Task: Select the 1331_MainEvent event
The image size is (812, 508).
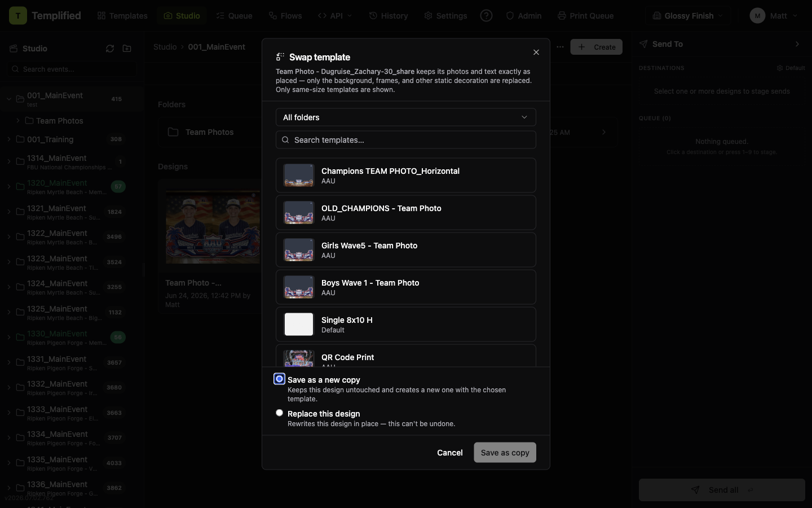Action: pos(72,362)
